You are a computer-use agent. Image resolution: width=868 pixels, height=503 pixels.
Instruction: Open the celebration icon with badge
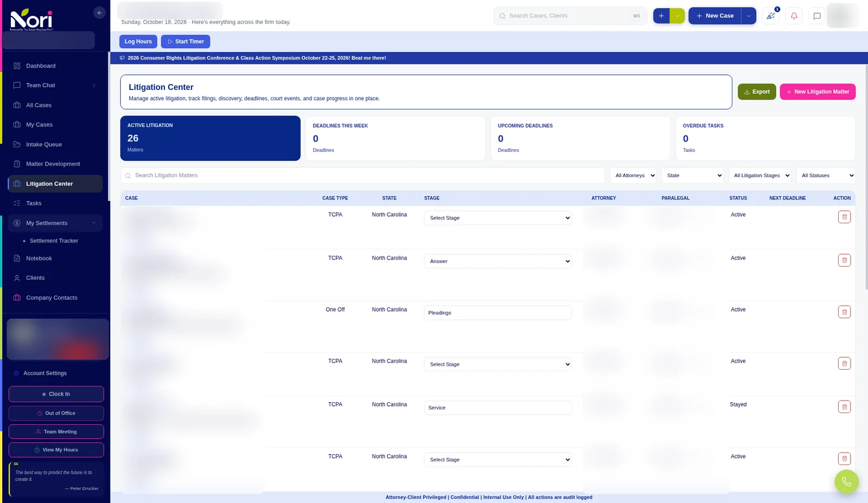771,16
